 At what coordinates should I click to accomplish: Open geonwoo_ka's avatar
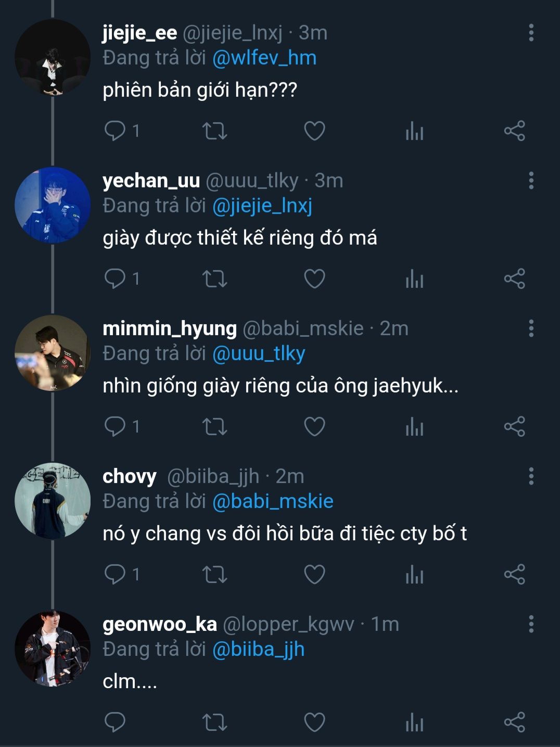52,648
